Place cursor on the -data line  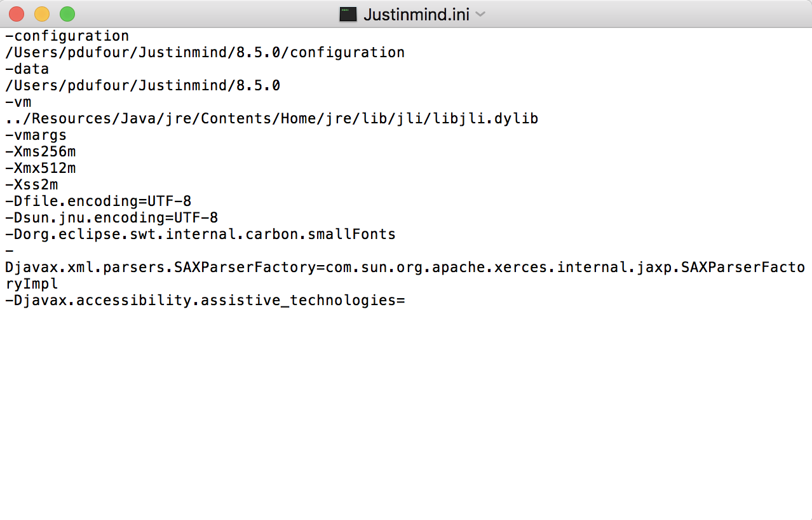tap(27, 69)
